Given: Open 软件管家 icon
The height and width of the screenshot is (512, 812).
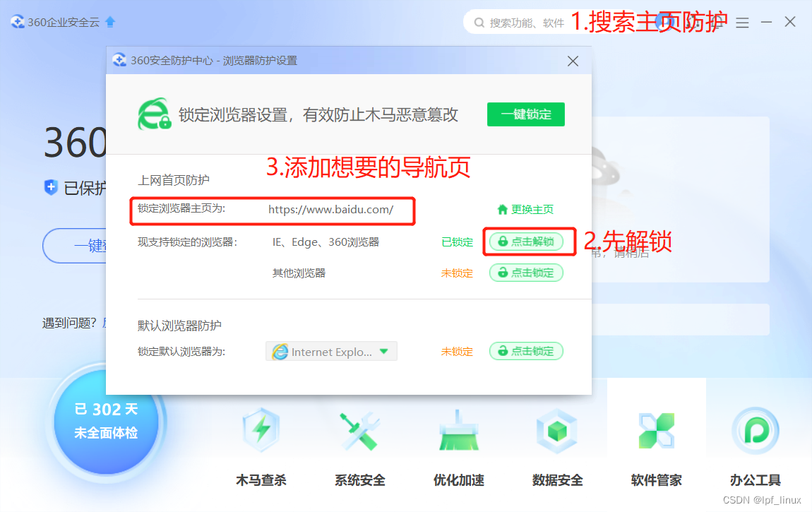Looking at the screenshot, I should pos(657,431).
